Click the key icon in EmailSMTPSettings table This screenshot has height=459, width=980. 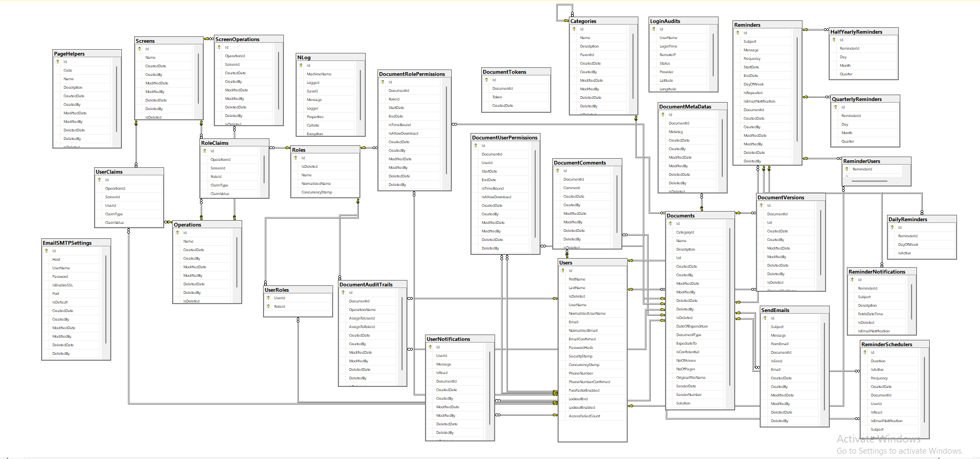(47, 251)
